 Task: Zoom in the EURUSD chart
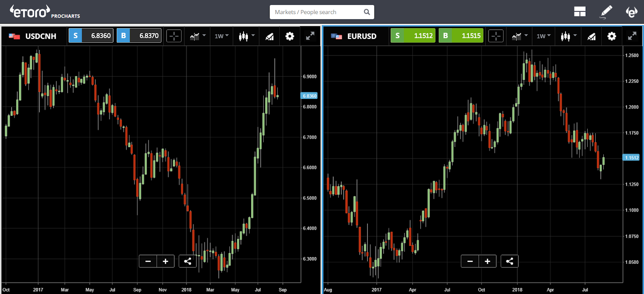pos(487,261)
